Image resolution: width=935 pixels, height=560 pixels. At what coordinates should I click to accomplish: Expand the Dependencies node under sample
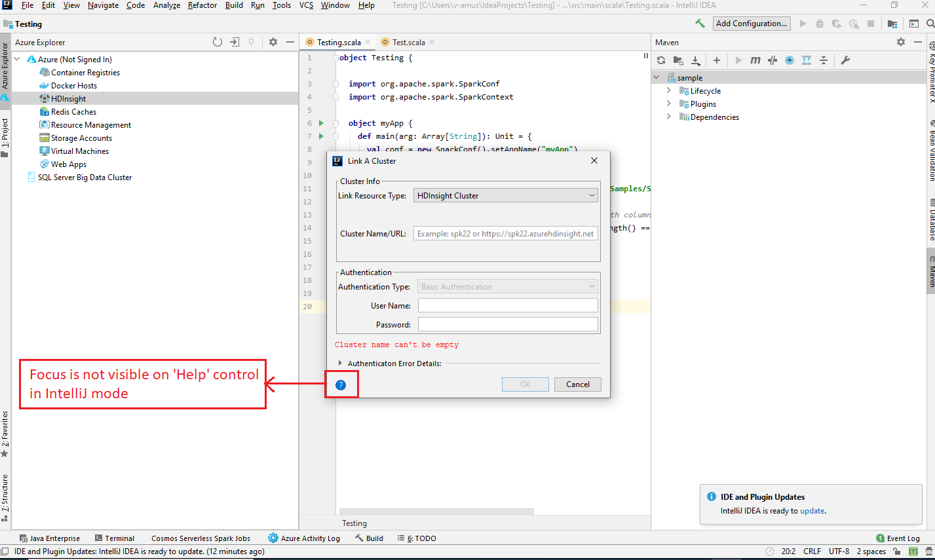[x=668, y=117]
